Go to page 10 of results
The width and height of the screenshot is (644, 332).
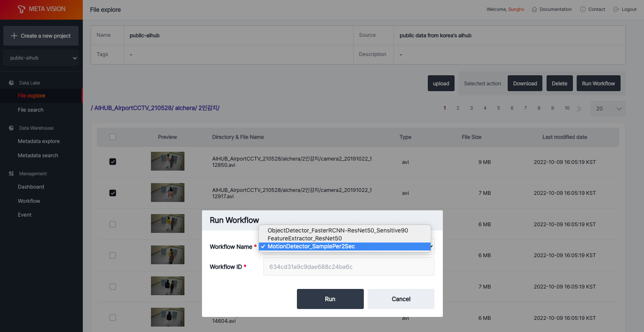pyautogui.click(x=567, y=108)
